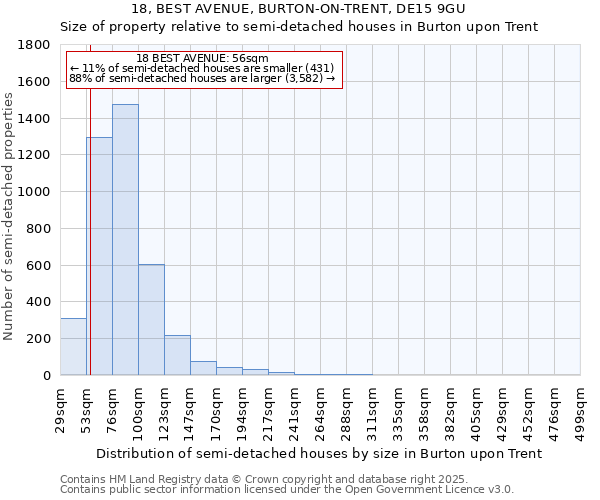The image size is (600, 500).
Task: Click the subtitle 'Size of property relative' text
Action: (299, 26)
